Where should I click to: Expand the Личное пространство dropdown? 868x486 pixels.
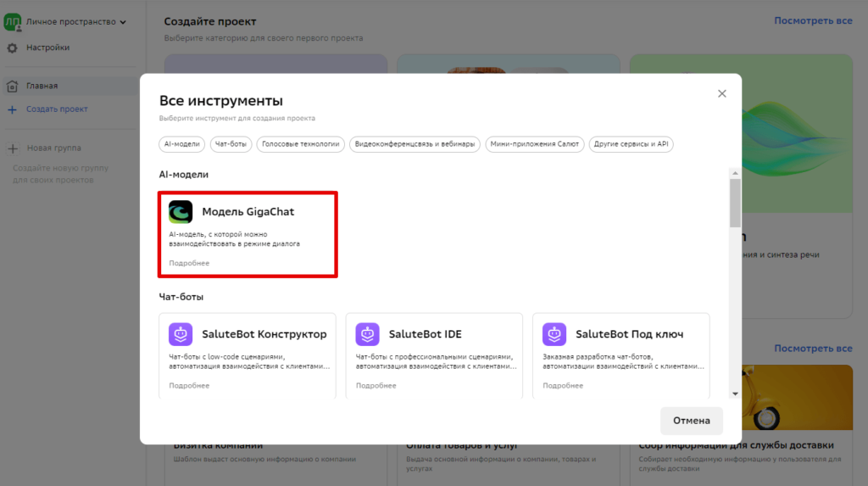pos(123,22)
